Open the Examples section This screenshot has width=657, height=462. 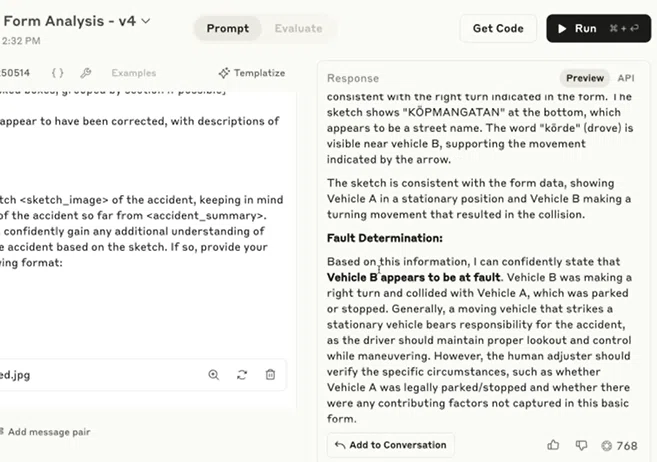134,73
